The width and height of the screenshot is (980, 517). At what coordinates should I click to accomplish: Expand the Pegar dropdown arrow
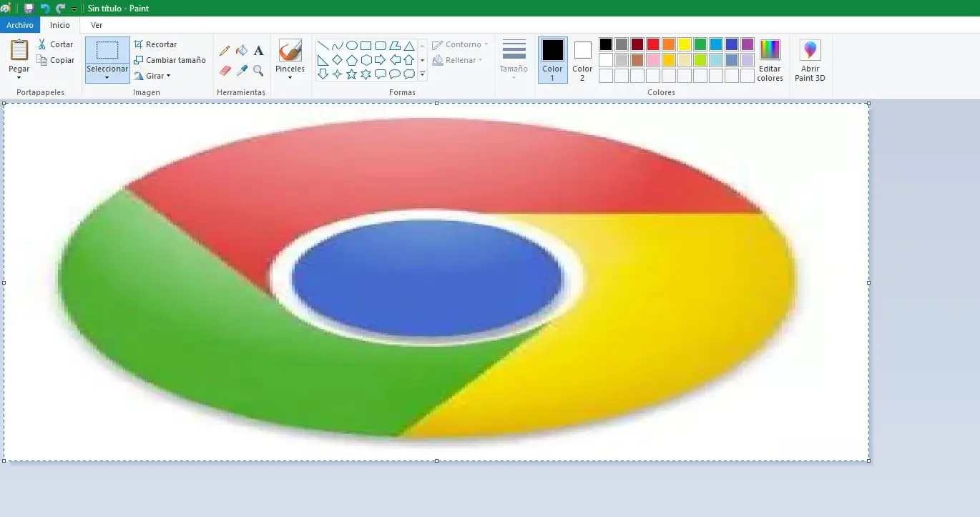pos(19,77)
